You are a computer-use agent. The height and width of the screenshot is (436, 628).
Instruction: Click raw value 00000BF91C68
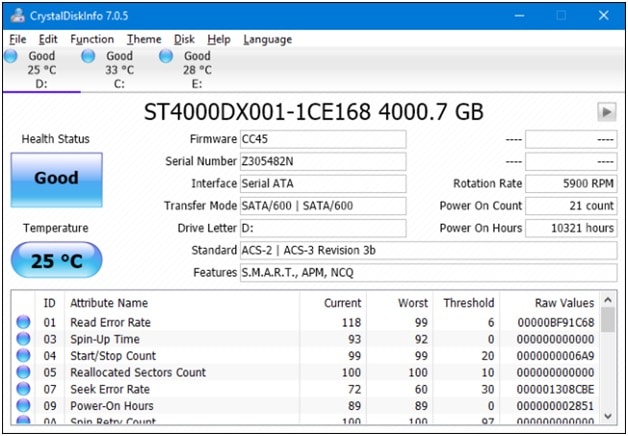(x=556, y=322)
